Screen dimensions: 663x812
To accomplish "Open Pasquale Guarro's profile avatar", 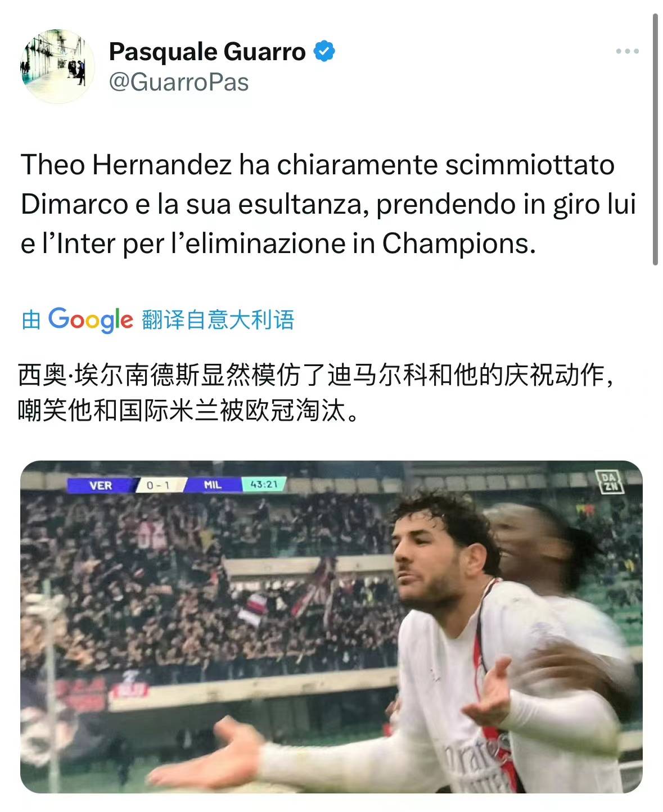I will (57, 66).
